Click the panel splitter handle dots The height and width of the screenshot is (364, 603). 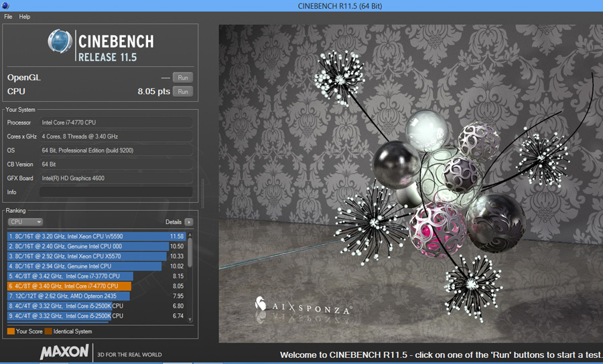pos(202,193)
